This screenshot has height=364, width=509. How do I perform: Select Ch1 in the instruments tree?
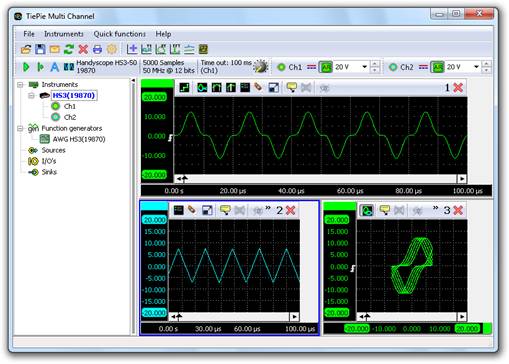[70, 106]
